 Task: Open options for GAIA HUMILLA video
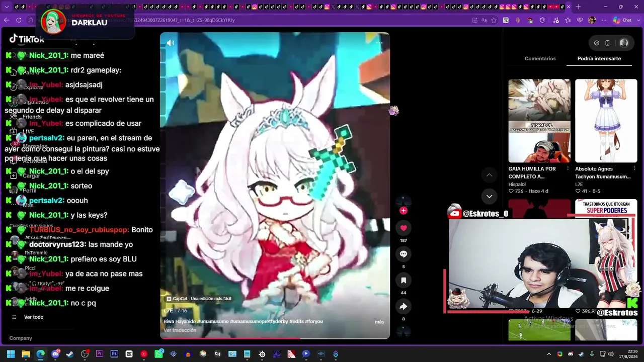pyautogui.click(x=568, y=168)
